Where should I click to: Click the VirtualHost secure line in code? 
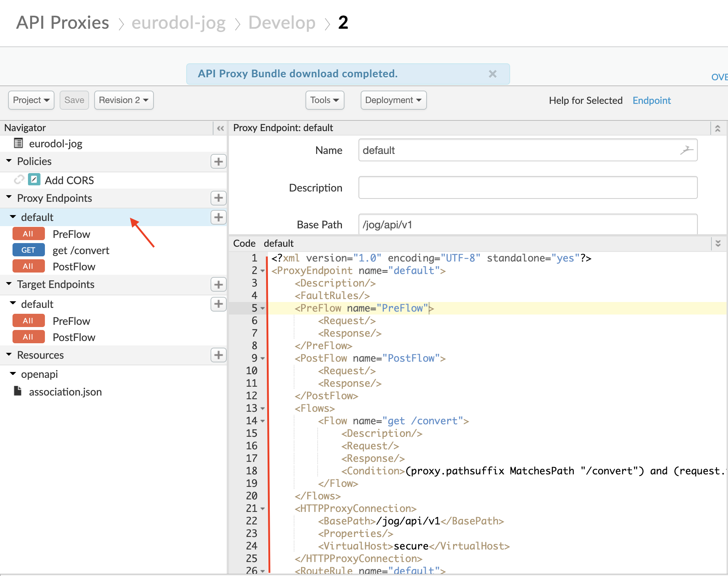point(414,546)
